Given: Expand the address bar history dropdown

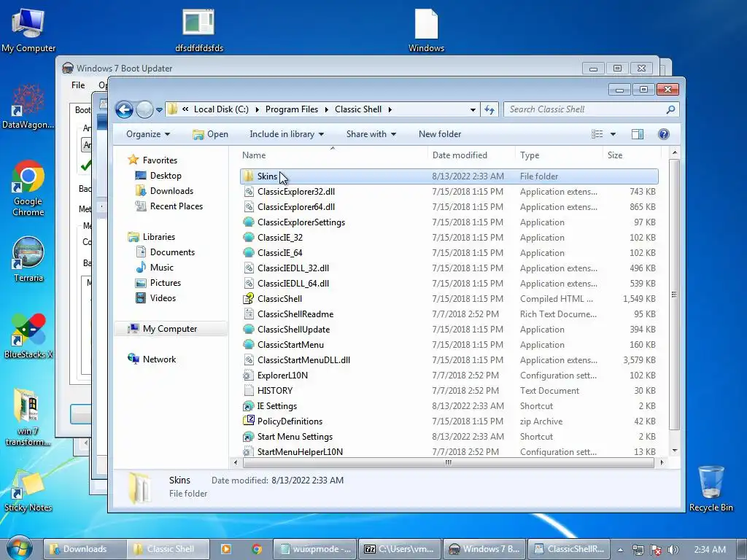Looking at the screenshot, I should pos(473,109).
